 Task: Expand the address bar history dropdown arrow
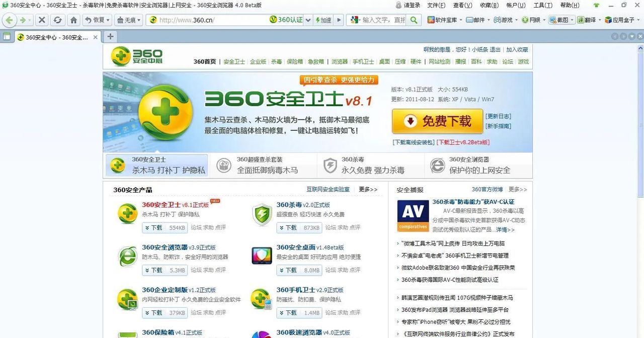(308, 20)
